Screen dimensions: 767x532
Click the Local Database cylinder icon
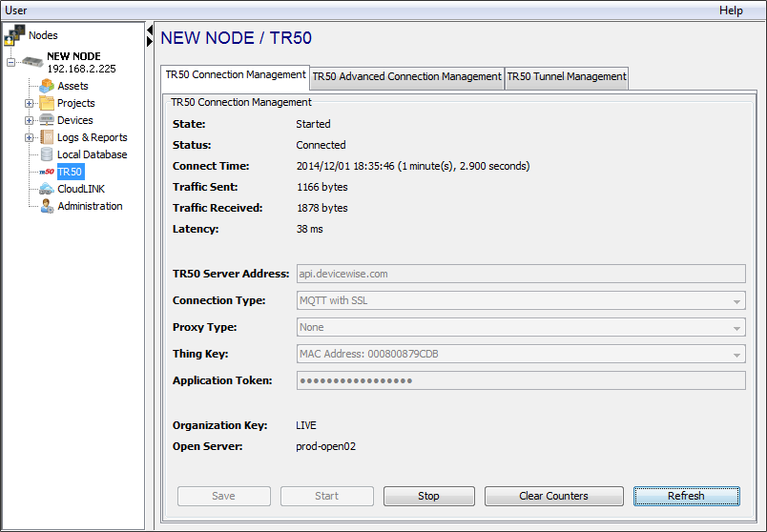coord(47,154)
